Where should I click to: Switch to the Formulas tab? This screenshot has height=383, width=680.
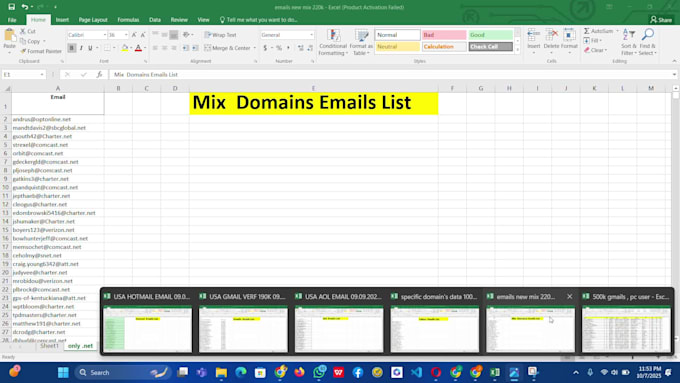click(128, 20)
